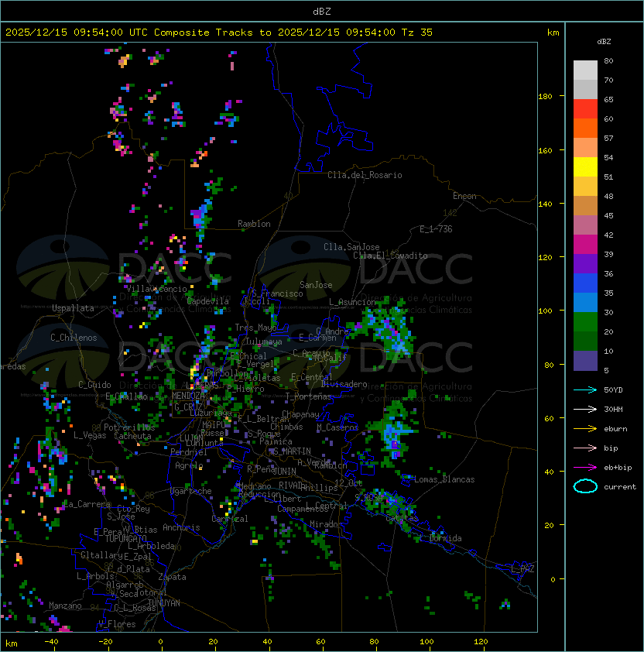Click the 'Lomas_Blancas' map label

coord(444,479)
